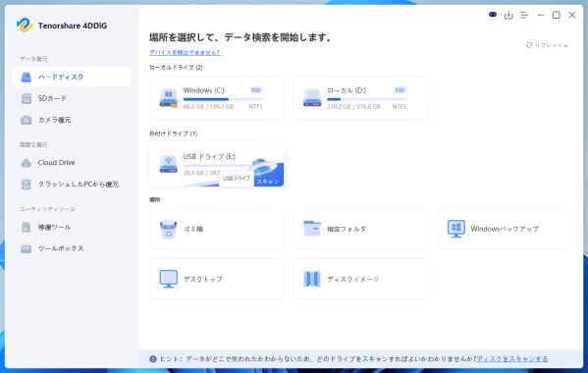Click the download icon in the title bar

tap(508, 15)
